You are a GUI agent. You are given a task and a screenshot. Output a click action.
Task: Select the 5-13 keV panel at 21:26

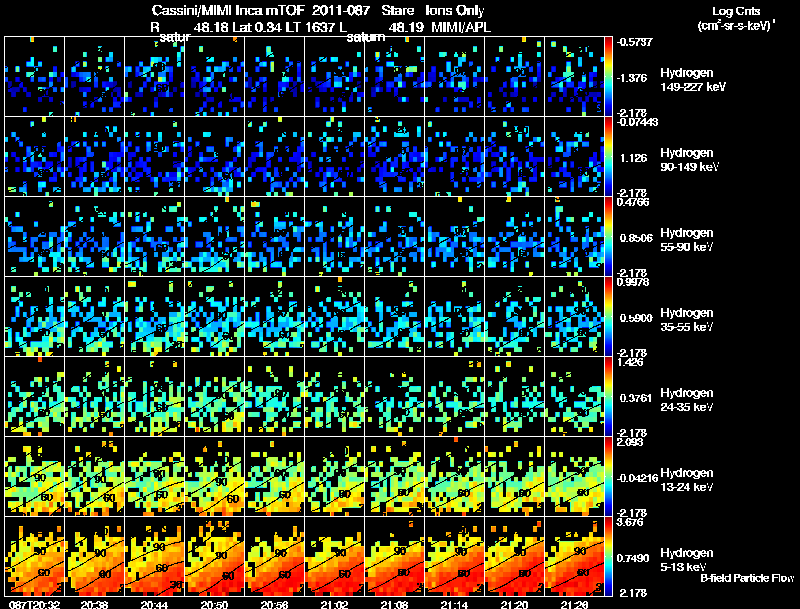(575, 557)
